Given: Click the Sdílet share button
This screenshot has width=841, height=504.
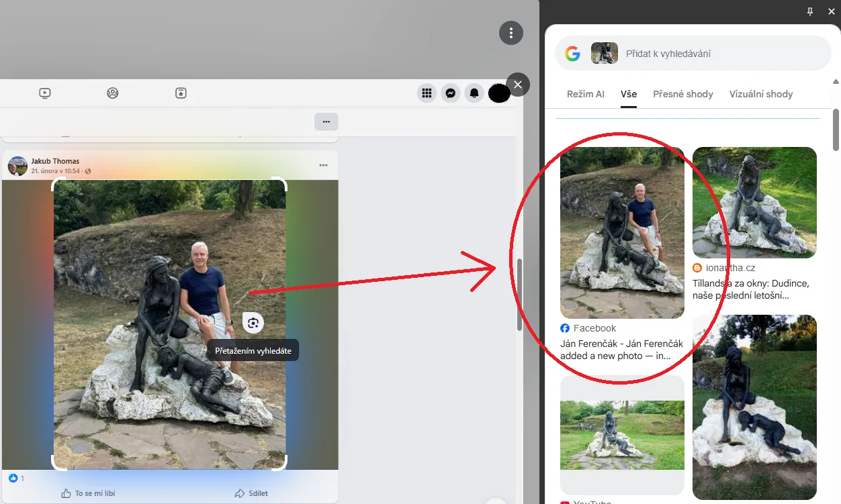Looking at the screenshot, I should [x=251, y=493].
